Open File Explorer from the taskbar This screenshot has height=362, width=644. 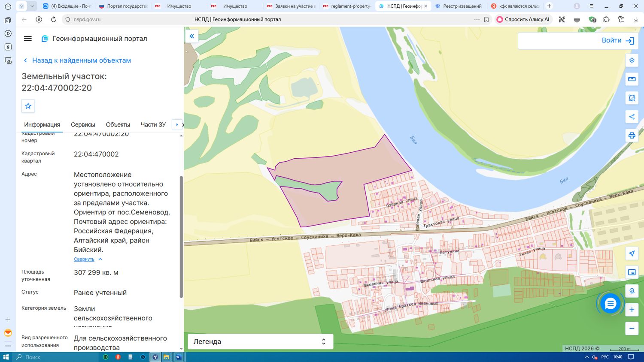(x=166, y=357)
